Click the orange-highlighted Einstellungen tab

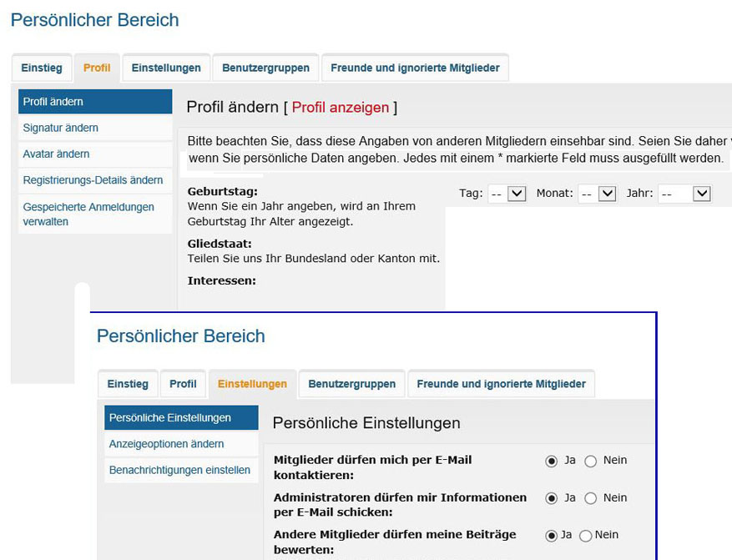click(x=252, y=384)
